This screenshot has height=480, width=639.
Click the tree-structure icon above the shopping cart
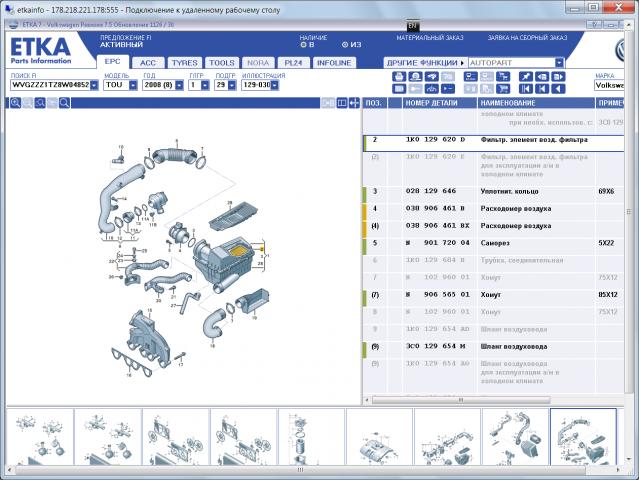coord(504,77)
